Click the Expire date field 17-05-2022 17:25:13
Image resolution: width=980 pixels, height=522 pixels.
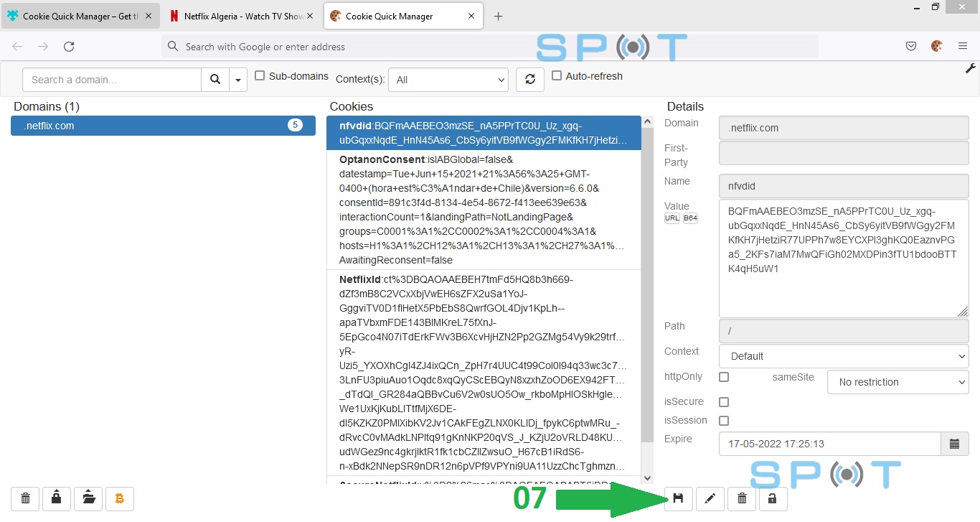[829, 444]
